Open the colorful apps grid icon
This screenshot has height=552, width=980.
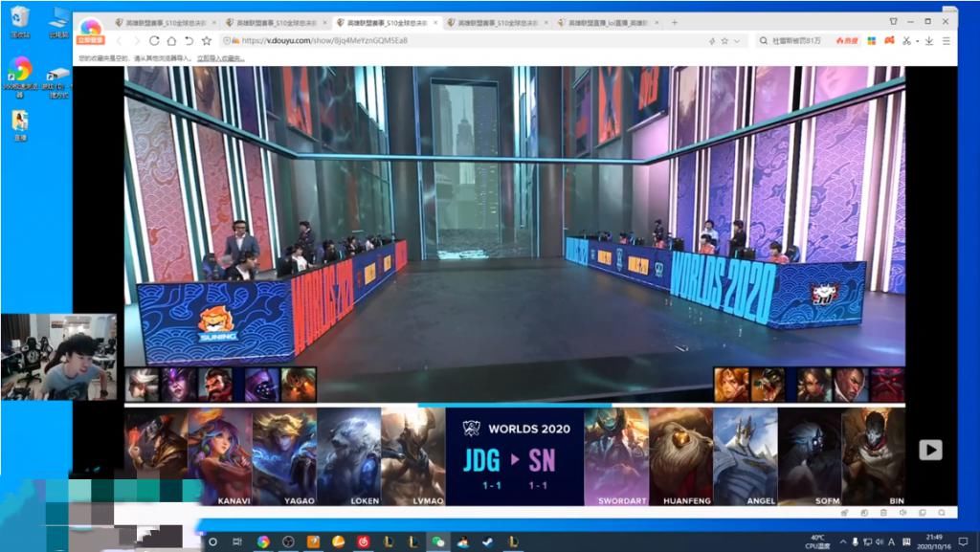[872, 40]
